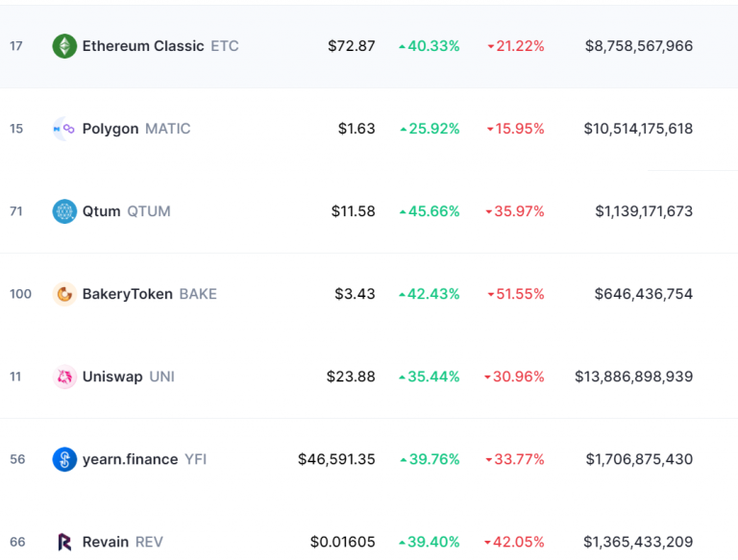Open the Polygon name link
Image resolution: width=738 pixels, height=560 pixels.
[111, 129]
